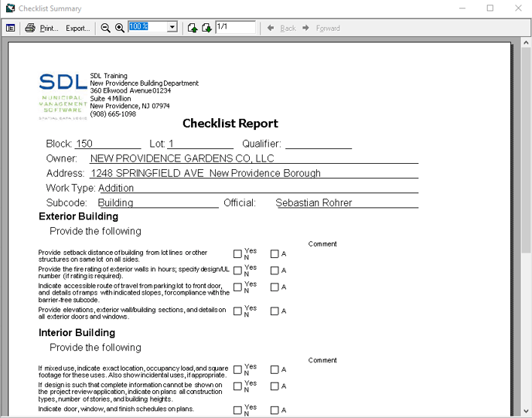Check A for setback distance item
This screenshot has height=418, width=532.
pos(275,254)
